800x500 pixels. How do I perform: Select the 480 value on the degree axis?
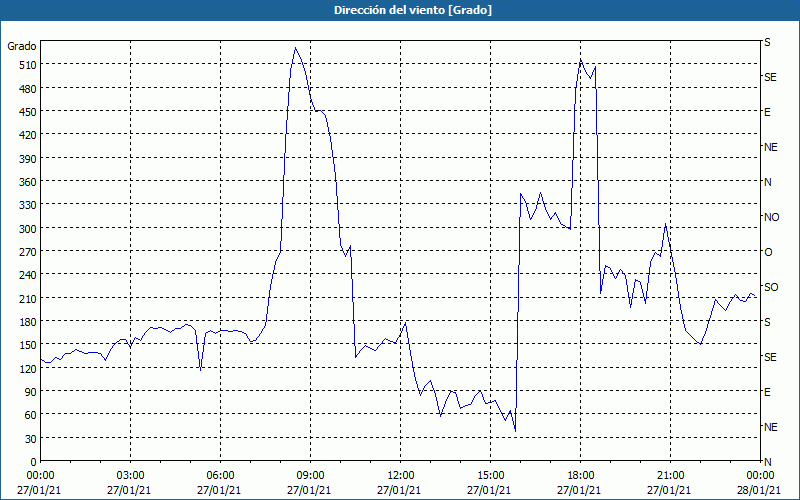pos(28,89)
